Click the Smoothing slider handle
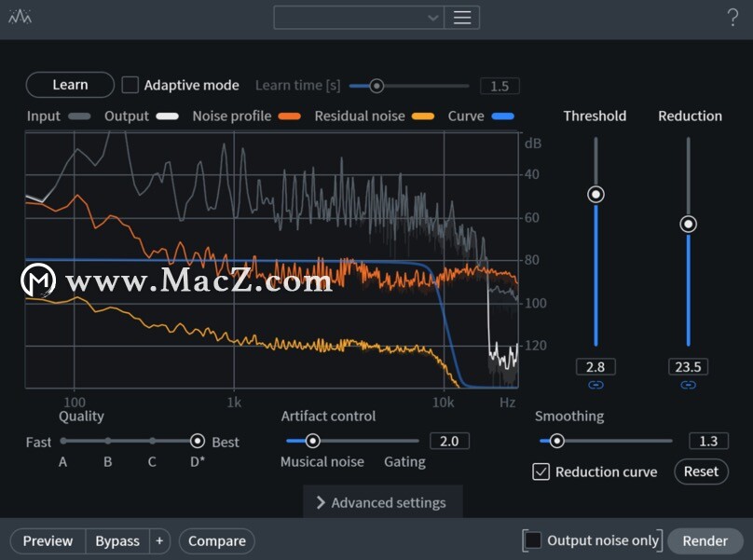 tap(557, 441)
